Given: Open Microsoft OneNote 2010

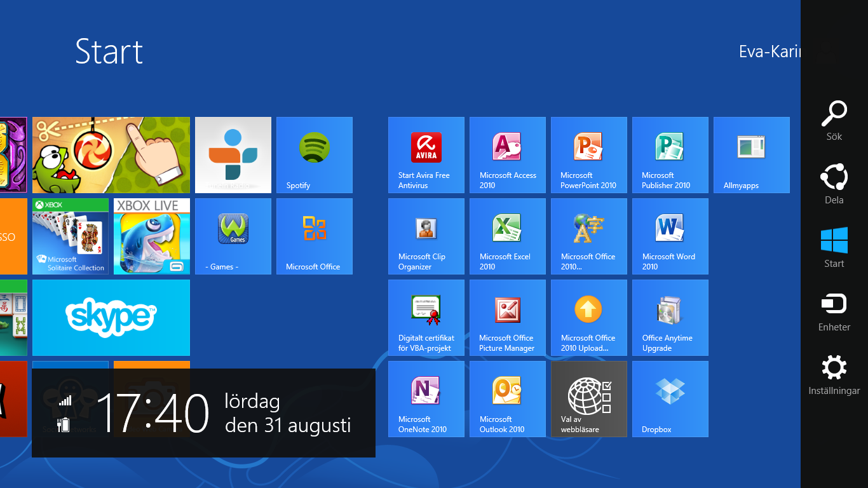Looking at the screenshot, I should 426,399.
